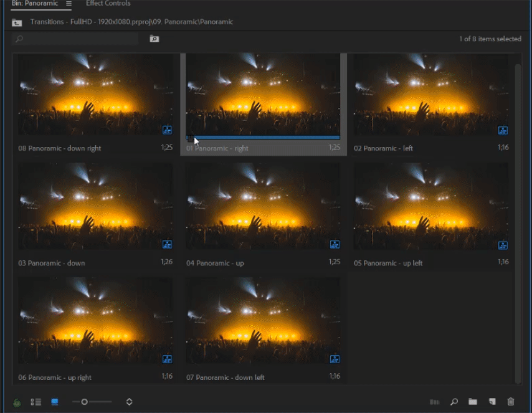Click the 1;25 duration of 04 Panoramic

coord(334,262)
